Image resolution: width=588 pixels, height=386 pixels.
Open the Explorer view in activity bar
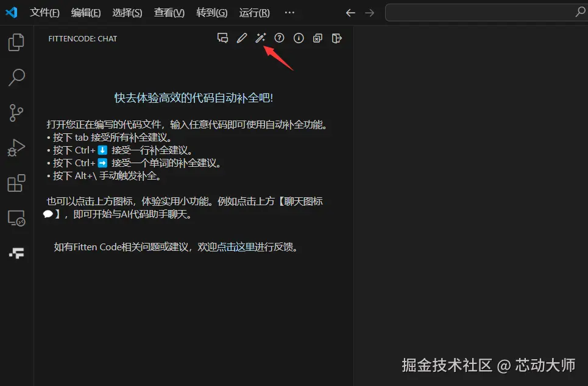[16, 42]
